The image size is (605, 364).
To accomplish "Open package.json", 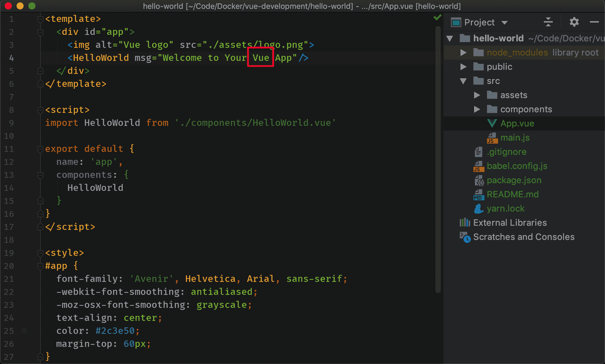I will pyautogui.click(x=514, y=180).
